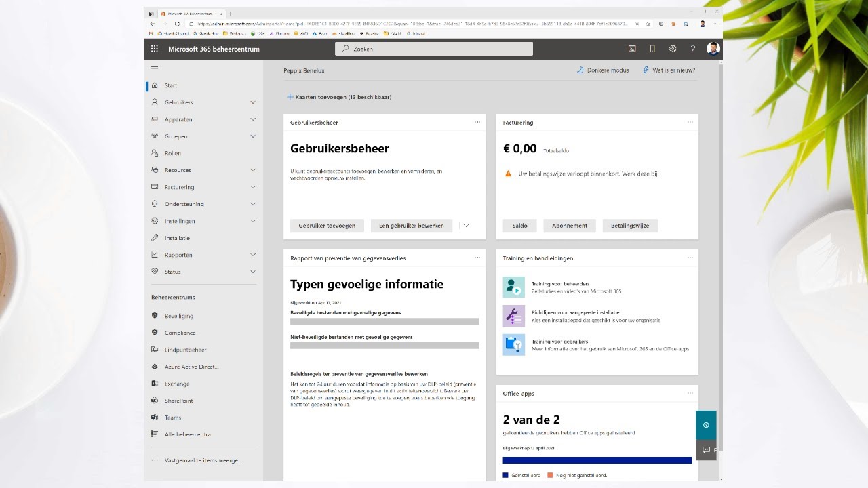Open the Cloud Shell icon in header
The height and width of the screenshot is (488, 868).
pos(632,49)
